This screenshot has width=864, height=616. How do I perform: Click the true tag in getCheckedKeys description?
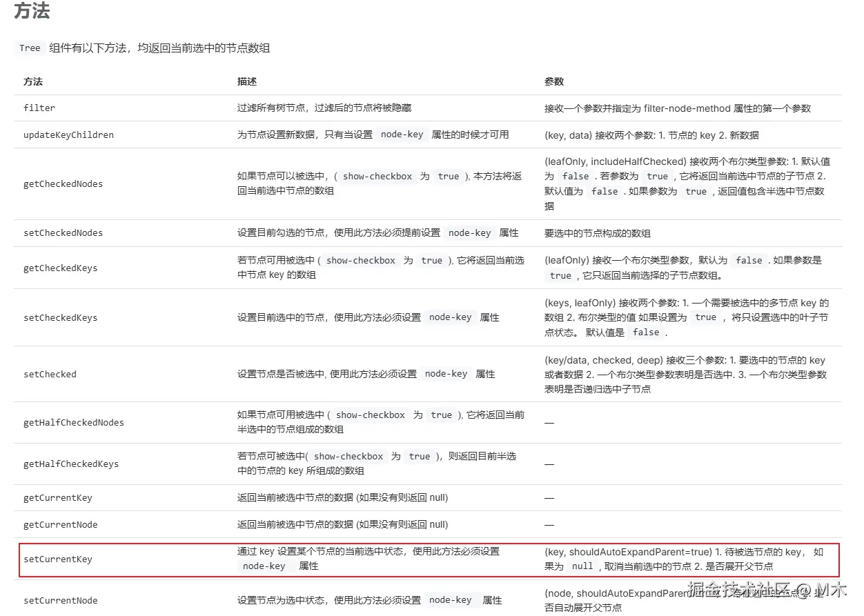click(x=432, y=260)
